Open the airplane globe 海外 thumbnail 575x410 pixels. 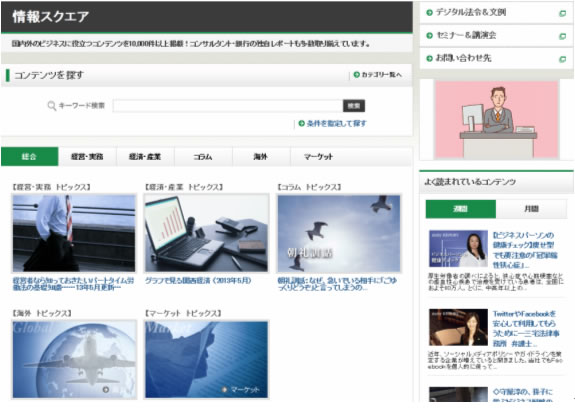(x=74, y=359)
